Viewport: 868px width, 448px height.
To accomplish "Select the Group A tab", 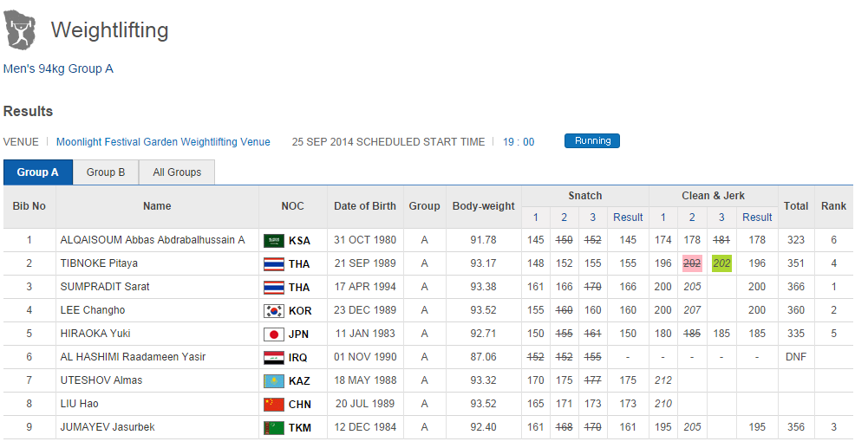I will tap(38, 172).
